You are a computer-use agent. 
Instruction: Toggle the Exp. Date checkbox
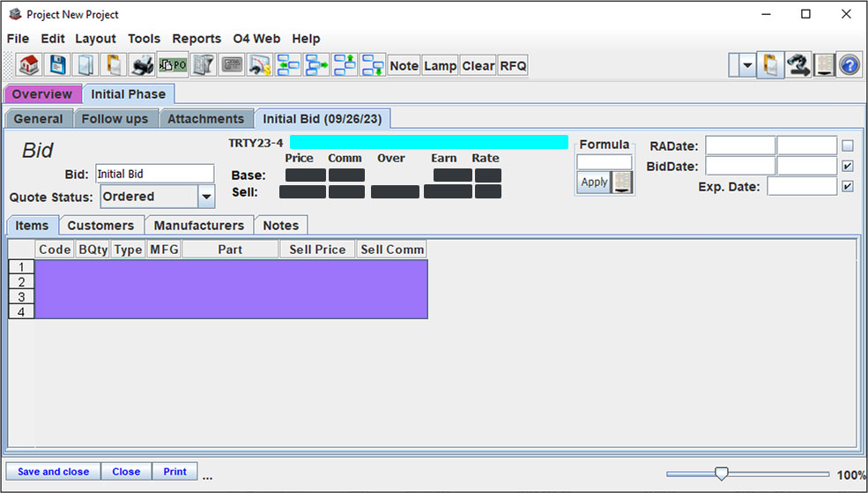tap(848, 186)
